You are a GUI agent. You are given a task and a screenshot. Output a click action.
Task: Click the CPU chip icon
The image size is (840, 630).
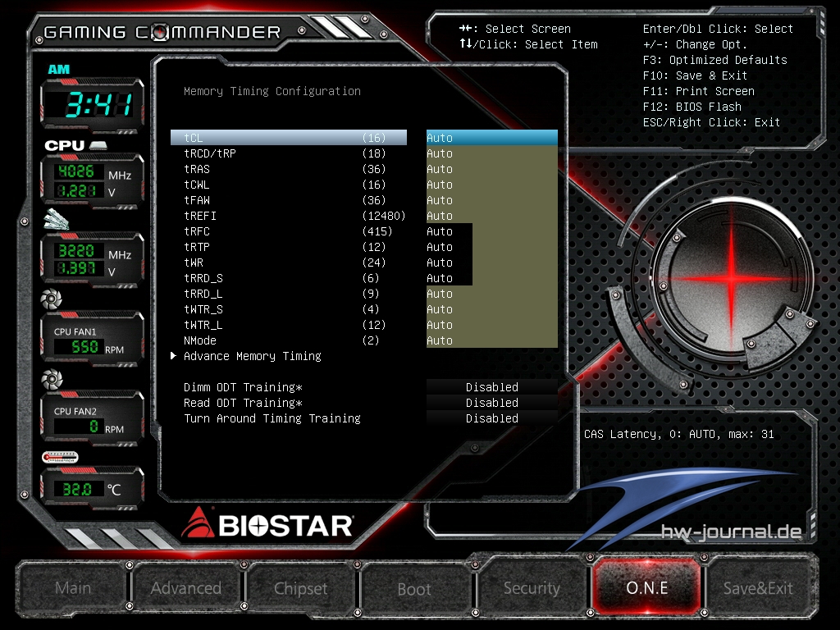(98, 145)
